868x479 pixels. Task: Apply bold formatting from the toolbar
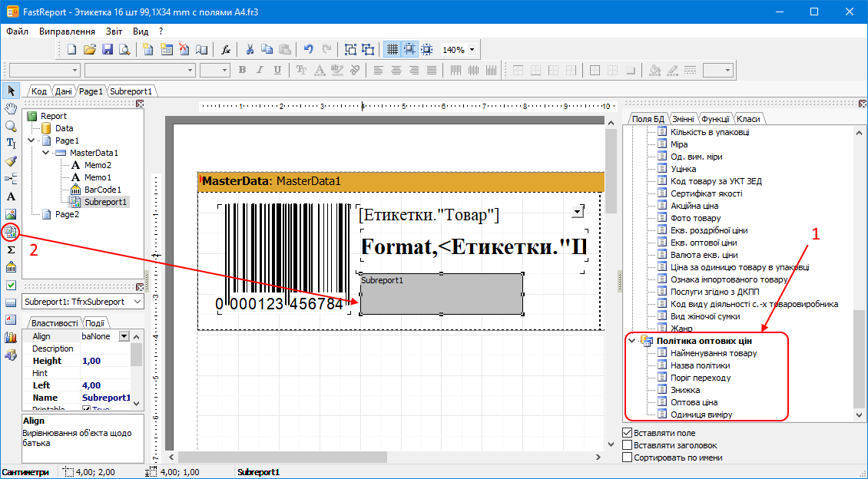242,69
